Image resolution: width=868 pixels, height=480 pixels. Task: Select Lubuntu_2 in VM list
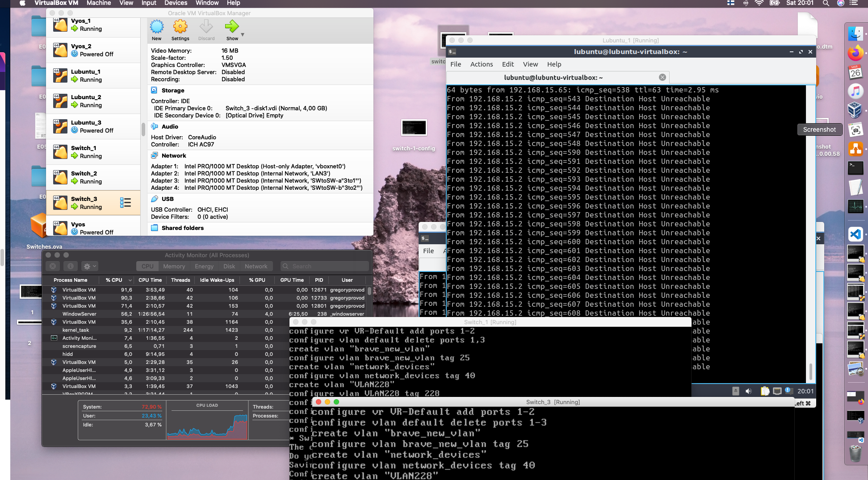click(x=93, y=101)
